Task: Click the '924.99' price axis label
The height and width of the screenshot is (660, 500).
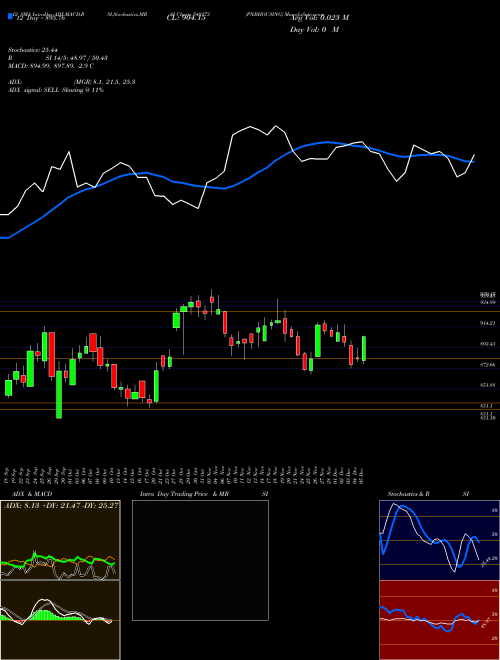Action: [488, 302]
